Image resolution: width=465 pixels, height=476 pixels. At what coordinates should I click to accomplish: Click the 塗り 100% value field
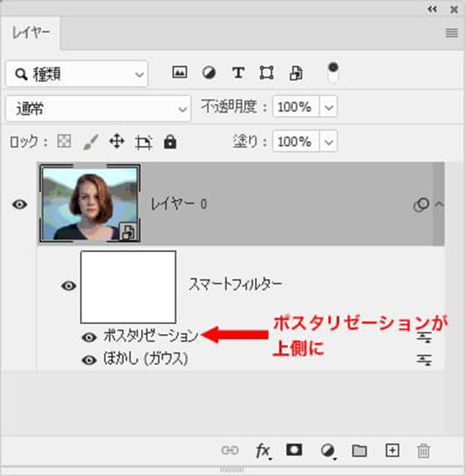pyautogui.click(x=296, y=141)
